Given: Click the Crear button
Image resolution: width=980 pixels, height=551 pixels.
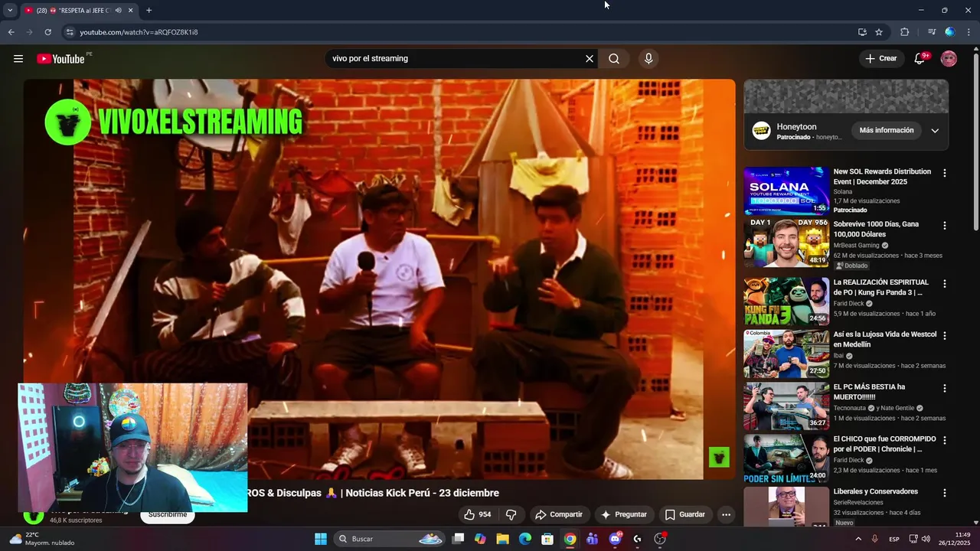Looking at the screenshot, I should [880, 59].
